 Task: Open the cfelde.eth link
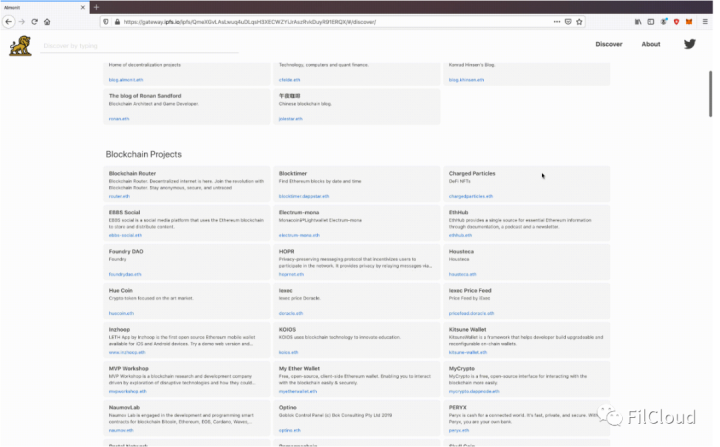click(x=289, y=80)
